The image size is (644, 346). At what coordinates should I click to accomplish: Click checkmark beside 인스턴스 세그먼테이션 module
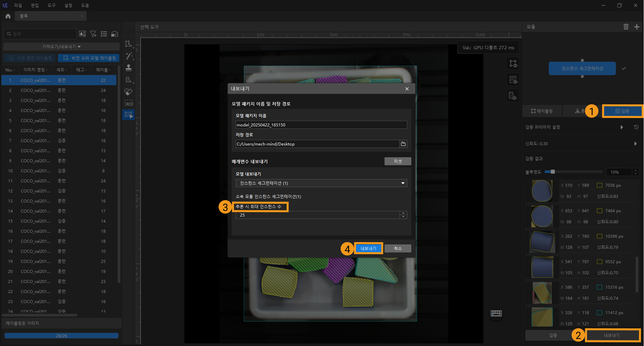point(624,68)
